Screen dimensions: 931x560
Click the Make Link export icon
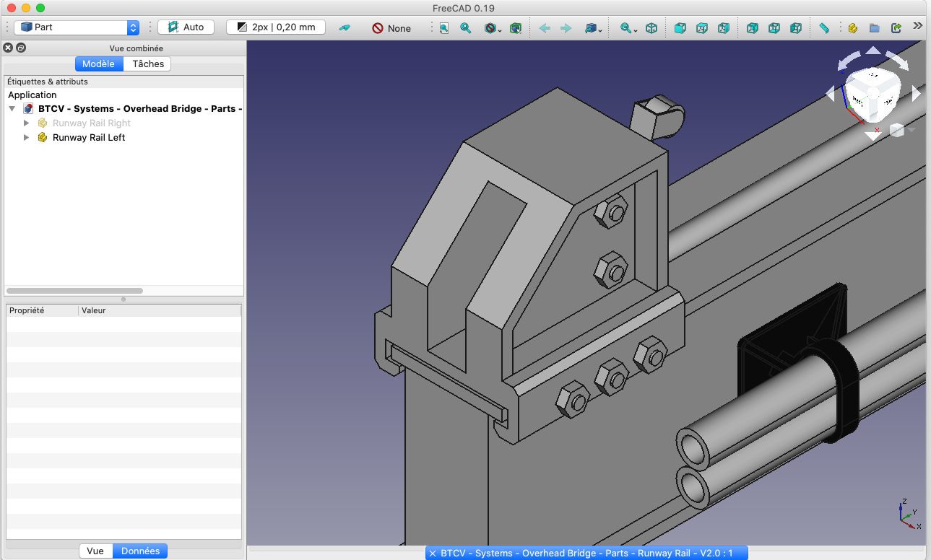[896, 28]
